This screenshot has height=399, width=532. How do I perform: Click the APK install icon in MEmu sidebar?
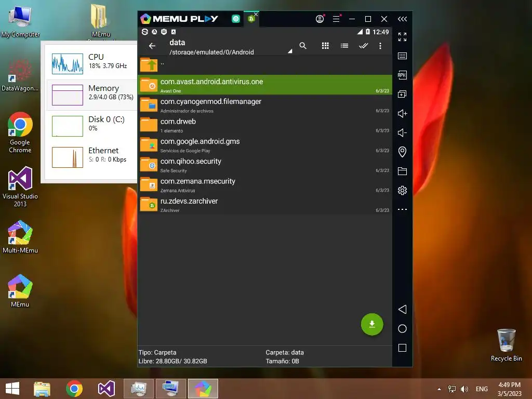402,75
